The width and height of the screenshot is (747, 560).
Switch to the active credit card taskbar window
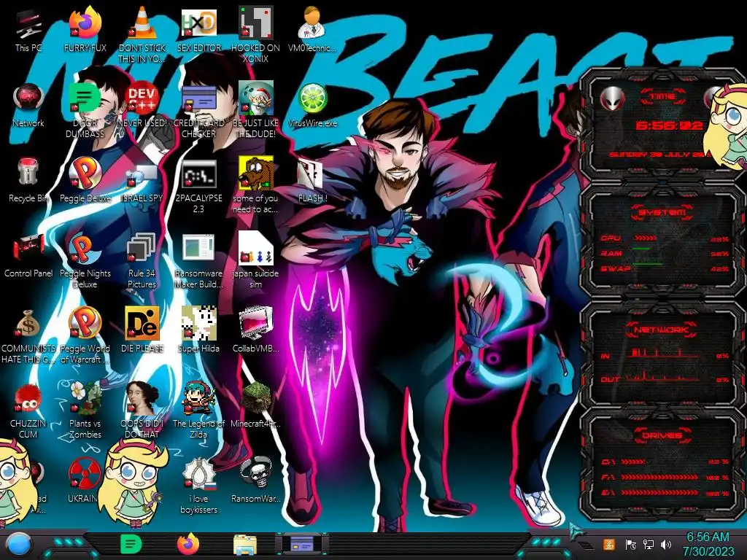(x=302, y=544)
